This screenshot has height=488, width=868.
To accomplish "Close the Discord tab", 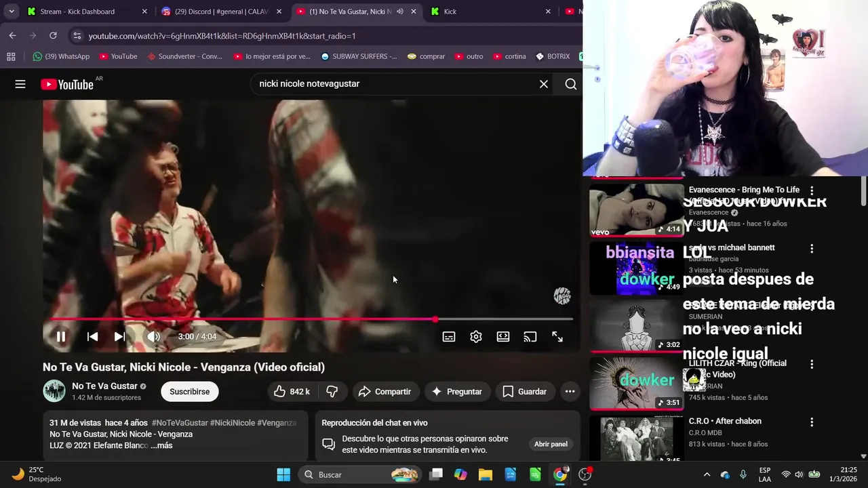I will (x=279, y=12).
